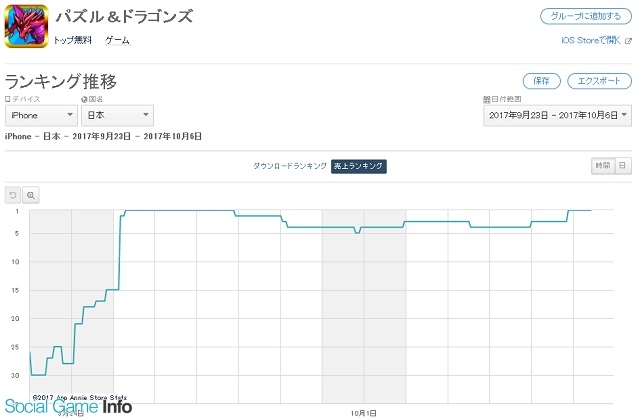Screen dimensions: 640x419
Task: Open the iOS Storeで開く link
Action: pyautogui.click(x=591, y=40)
